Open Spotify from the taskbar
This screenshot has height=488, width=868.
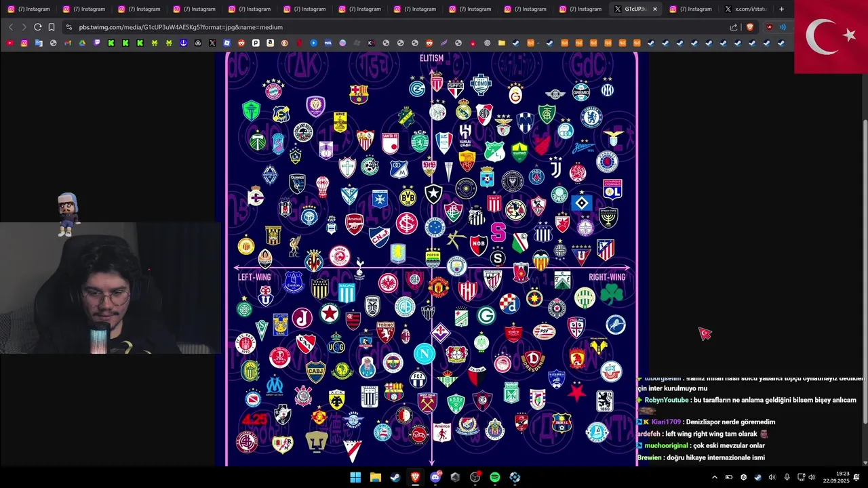tap(494, 477)
